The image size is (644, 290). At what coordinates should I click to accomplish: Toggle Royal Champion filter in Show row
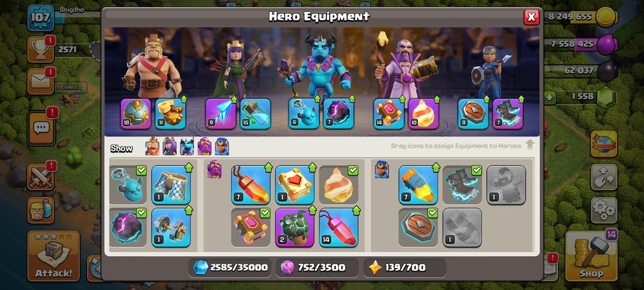click(x=222, y=146)
